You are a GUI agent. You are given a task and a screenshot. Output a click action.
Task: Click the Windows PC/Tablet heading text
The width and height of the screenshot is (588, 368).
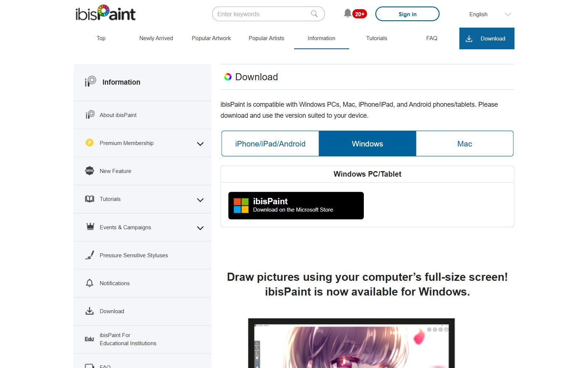pos(367,174)
